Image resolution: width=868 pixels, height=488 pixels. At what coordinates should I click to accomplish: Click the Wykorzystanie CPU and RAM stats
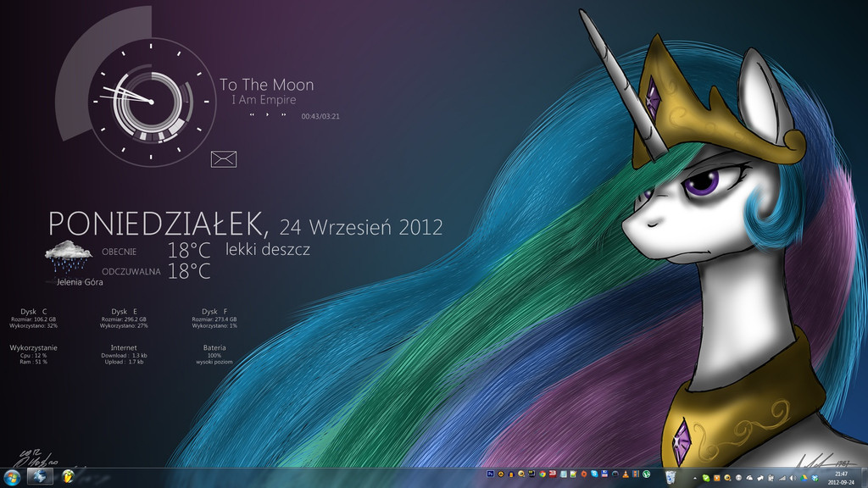point(33,354)
